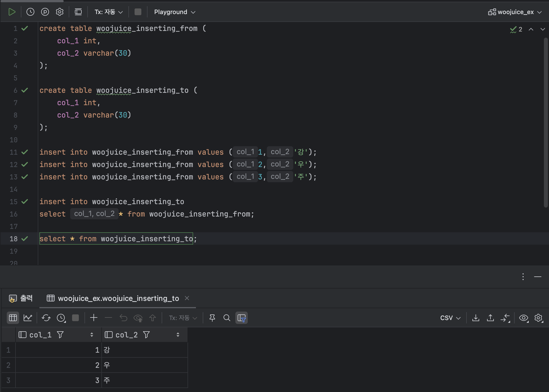Viewport: 549px width, 392px height.
Task: Select result row number 2
Action: click(x=8, y=365)
